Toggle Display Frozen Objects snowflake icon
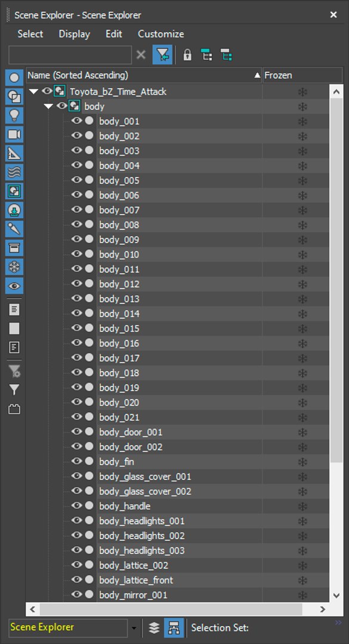The height and width of the screenshot is (644, 349). point(14,267)
